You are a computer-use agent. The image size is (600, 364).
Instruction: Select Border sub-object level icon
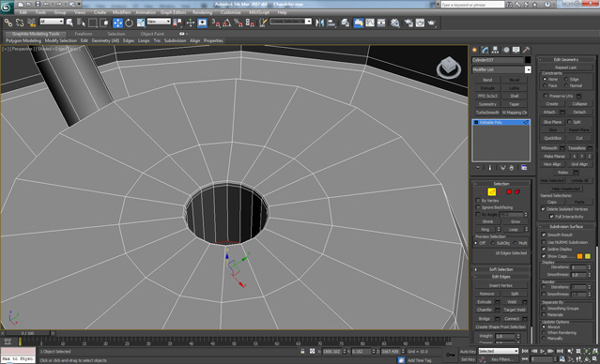click(x=500, y=192)
